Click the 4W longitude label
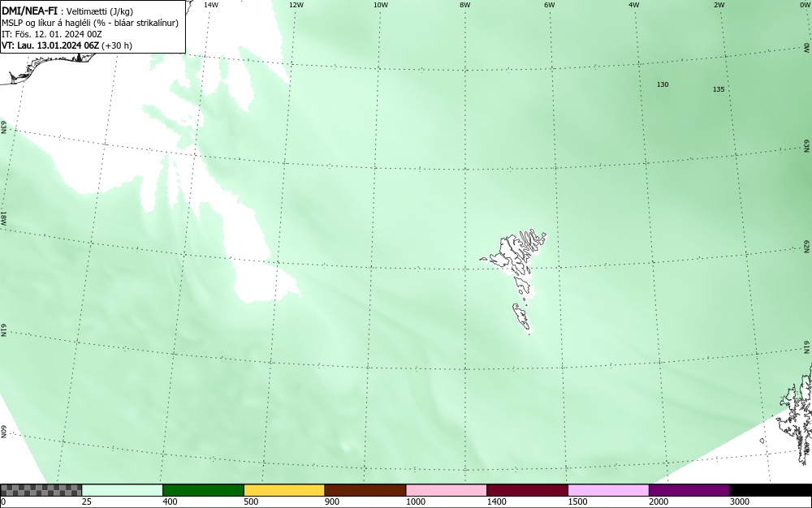Image resolution: width=812 pixels, height=508 pixels. (x=634, y=5)
